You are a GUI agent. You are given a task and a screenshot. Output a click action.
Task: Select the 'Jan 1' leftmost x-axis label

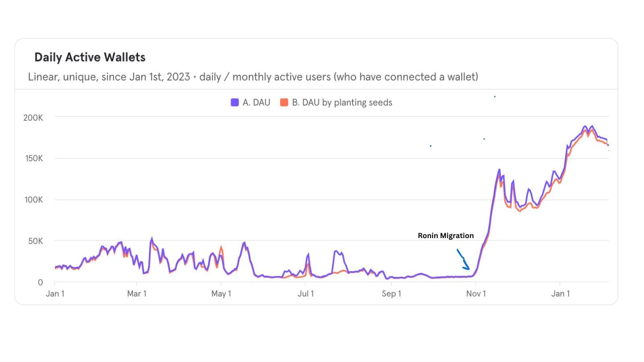pos(55,294)
